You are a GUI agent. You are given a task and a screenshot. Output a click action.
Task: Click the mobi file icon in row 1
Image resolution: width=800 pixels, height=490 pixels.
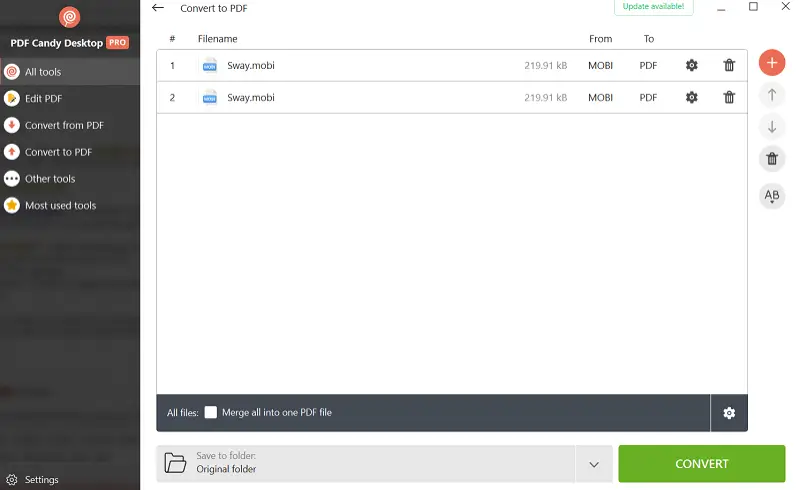pyautogui.click(x=210, y=65)
